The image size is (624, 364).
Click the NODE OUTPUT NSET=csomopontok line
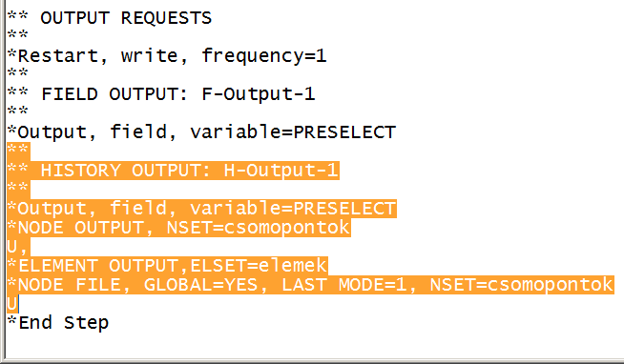(178, 228)
